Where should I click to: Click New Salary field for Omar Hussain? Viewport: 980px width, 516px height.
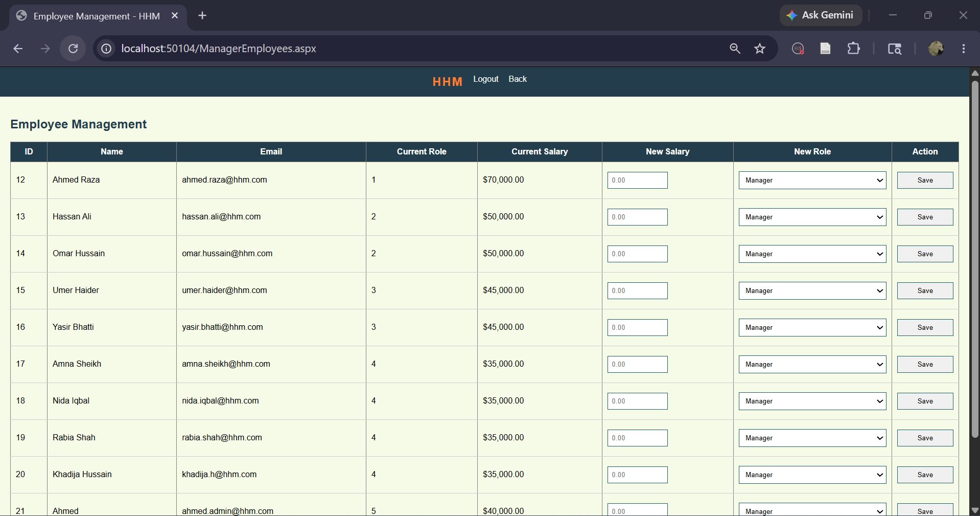point(637,254)
